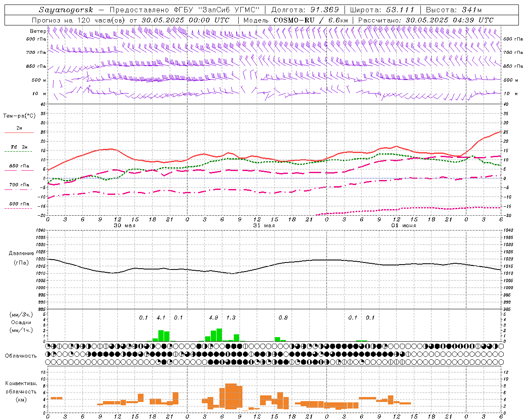The image size is (525, 420).
Task: Select the 'Тем-ра(°C)' temperature label
Action: 19,116
